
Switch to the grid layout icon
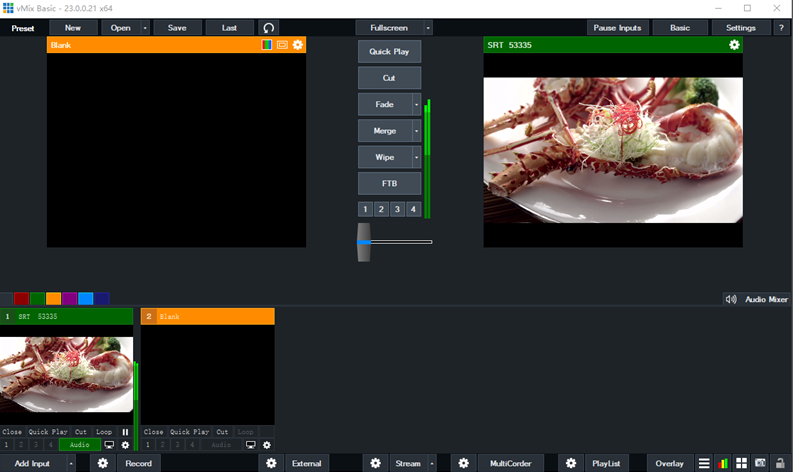point(741,463)
